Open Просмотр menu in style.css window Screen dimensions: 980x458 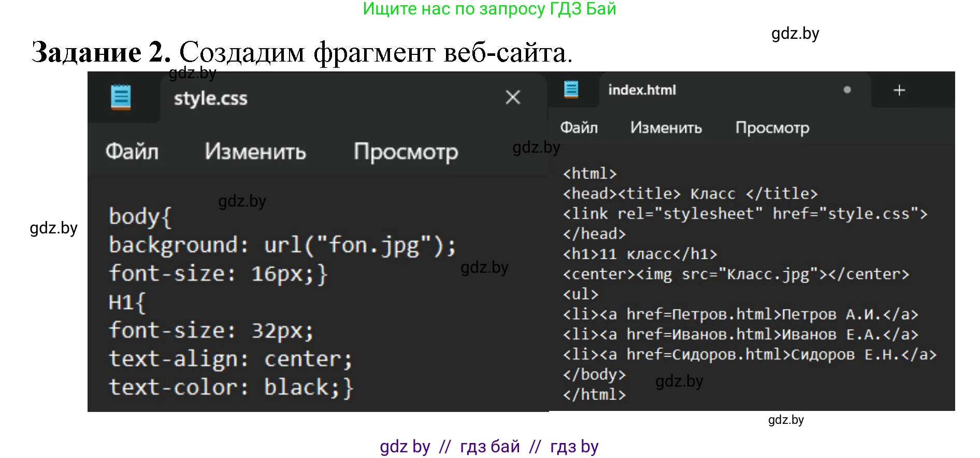(x=406, y=153)
